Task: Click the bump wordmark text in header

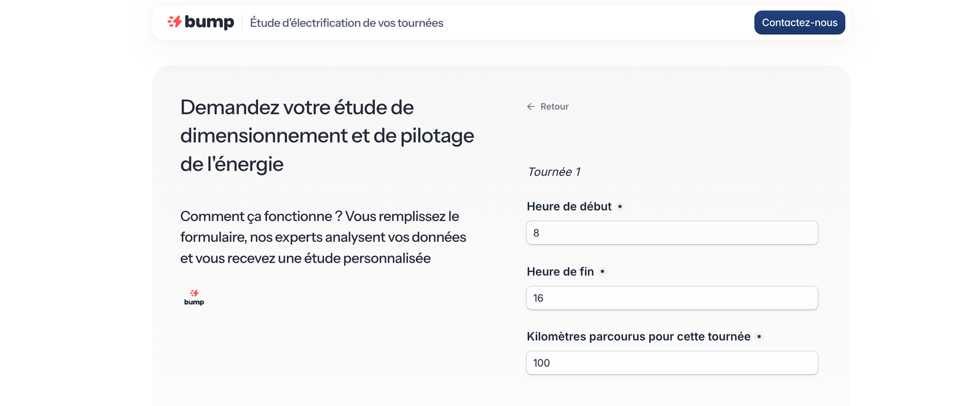Action: pos(209,22)
